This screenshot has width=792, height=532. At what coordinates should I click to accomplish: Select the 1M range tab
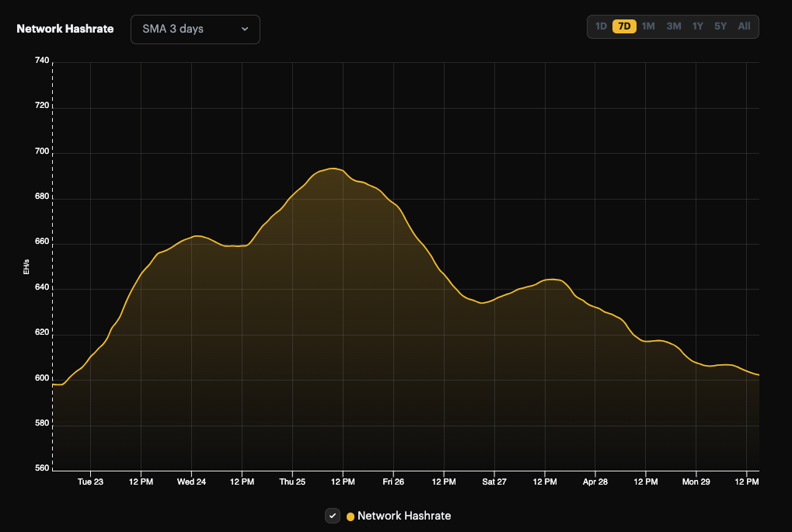pos(648,26)
